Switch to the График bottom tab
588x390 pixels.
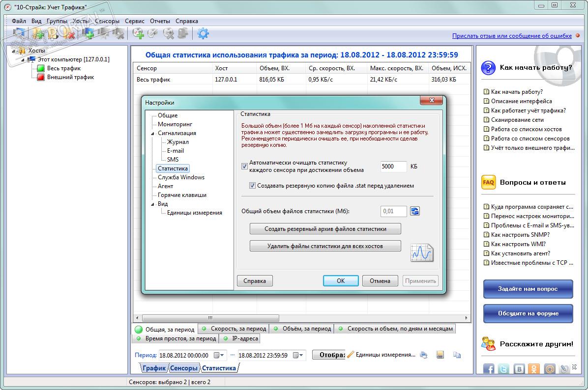pyautogui.click(x=154, y=368)
